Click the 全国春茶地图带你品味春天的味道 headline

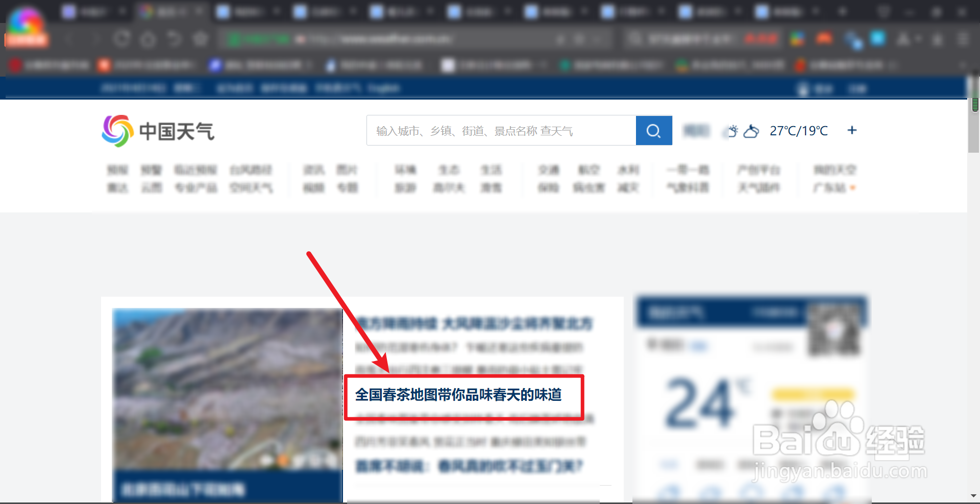pos(458,394)
